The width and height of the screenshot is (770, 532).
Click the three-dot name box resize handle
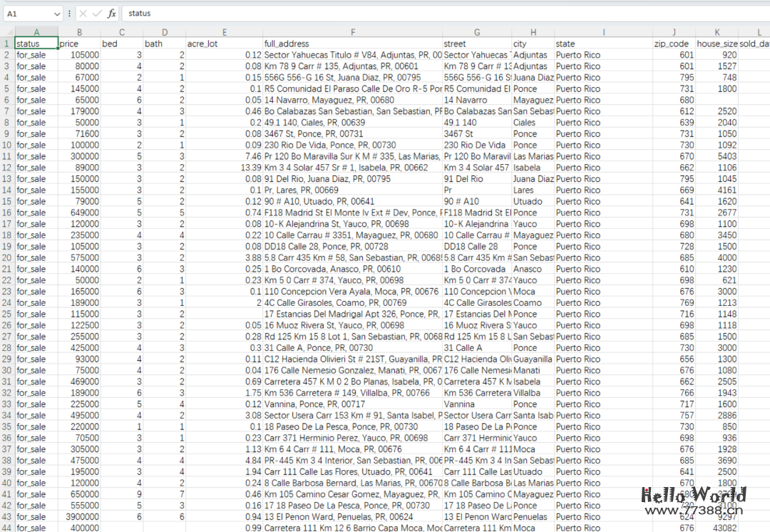tap(69, 14)
